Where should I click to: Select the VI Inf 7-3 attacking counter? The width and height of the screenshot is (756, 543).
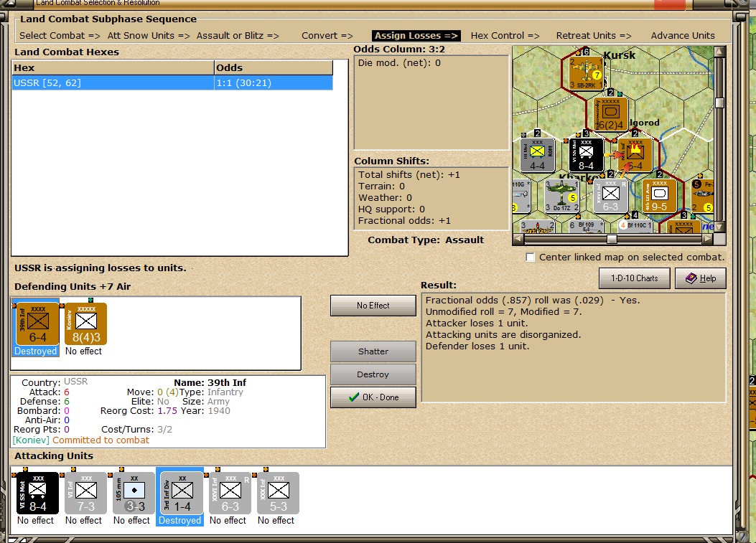[86, 493]
